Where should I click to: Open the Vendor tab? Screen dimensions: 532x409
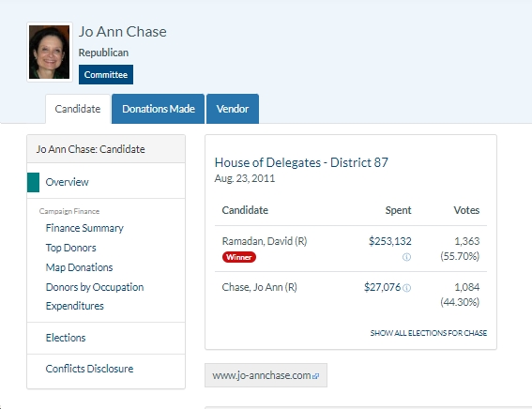point(233,109)
